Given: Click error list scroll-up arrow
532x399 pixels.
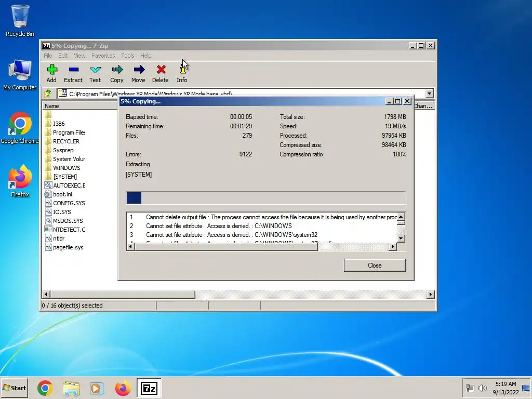Looking at the screenshot, I should 401,217.
